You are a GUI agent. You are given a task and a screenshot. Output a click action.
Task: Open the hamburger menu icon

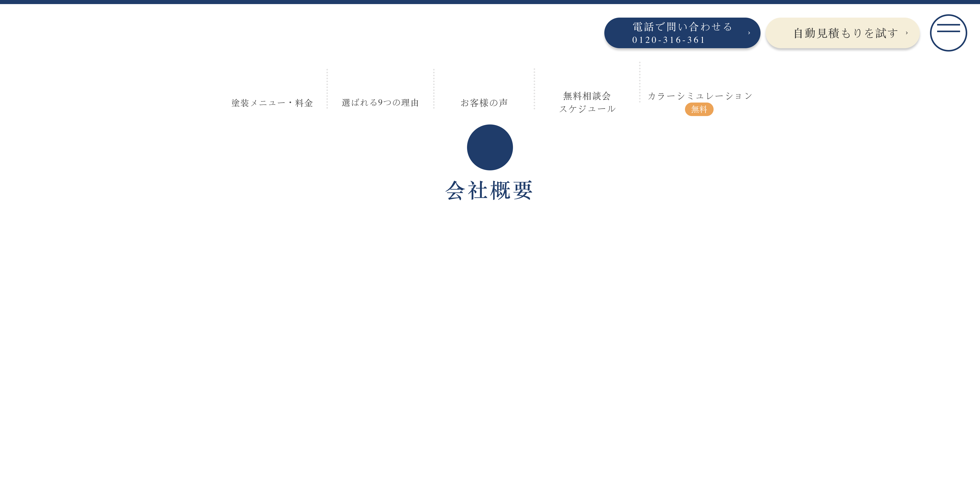tap(948, 33)
